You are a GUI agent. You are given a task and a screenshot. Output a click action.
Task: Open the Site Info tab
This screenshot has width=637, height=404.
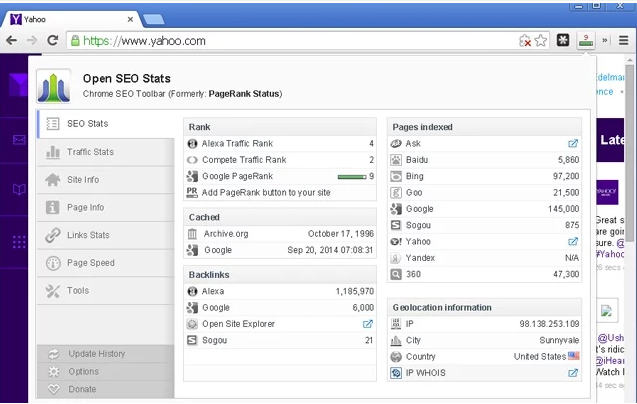pos(106,180)
